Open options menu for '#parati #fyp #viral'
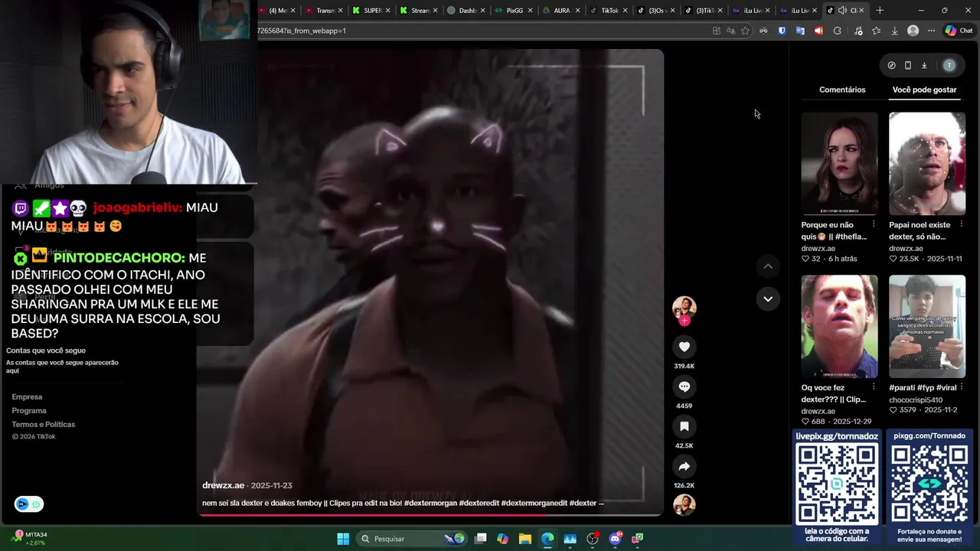980x551 pixels. 961,386
